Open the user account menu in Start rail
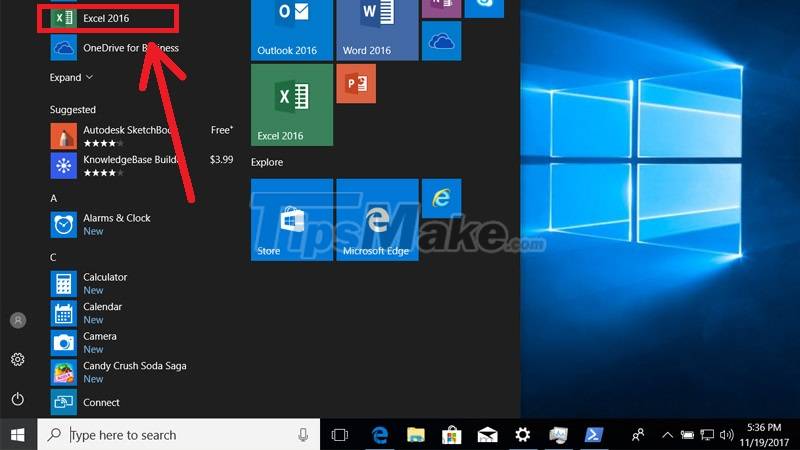The height and width of the screenshot is (450, 800). [x=18, y=320]
